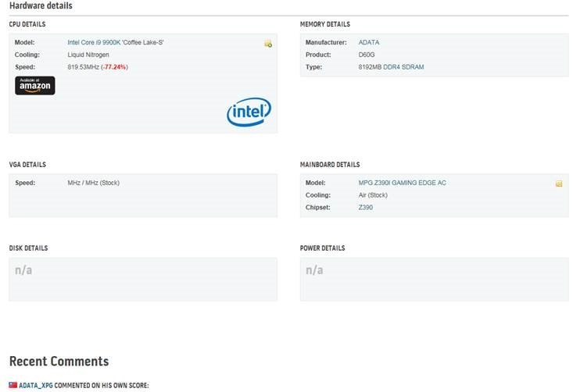Select the MHz / MHz (Stock) VGA speed
Viewport: 573px width, 392px height.
coord(93,183)
